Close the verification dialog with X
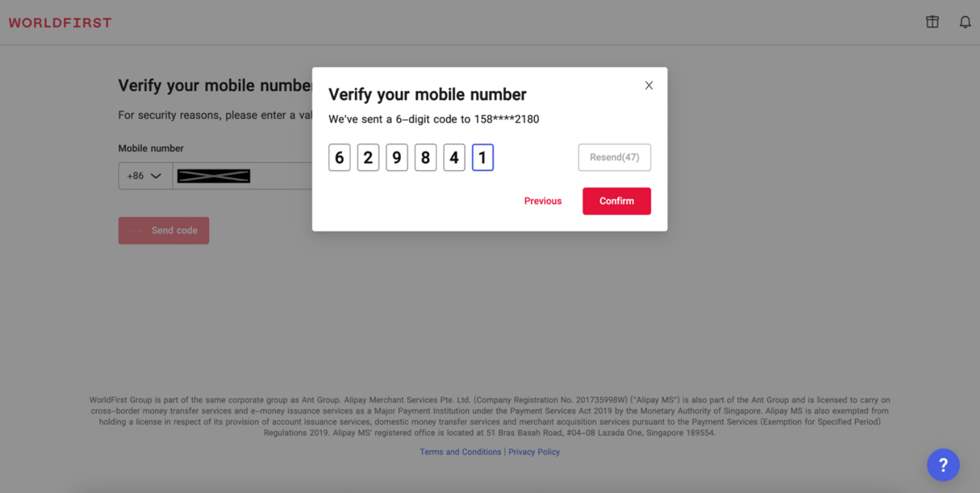The height and width of the screenshot is (493, 980). pyautogui.click(x=649, y=86)
